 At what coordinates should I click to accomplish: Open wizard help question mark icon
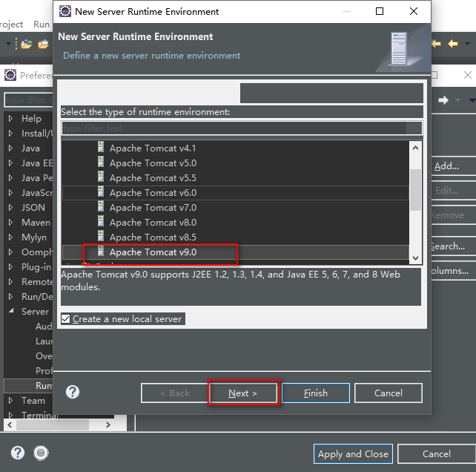tap(73, 392)
